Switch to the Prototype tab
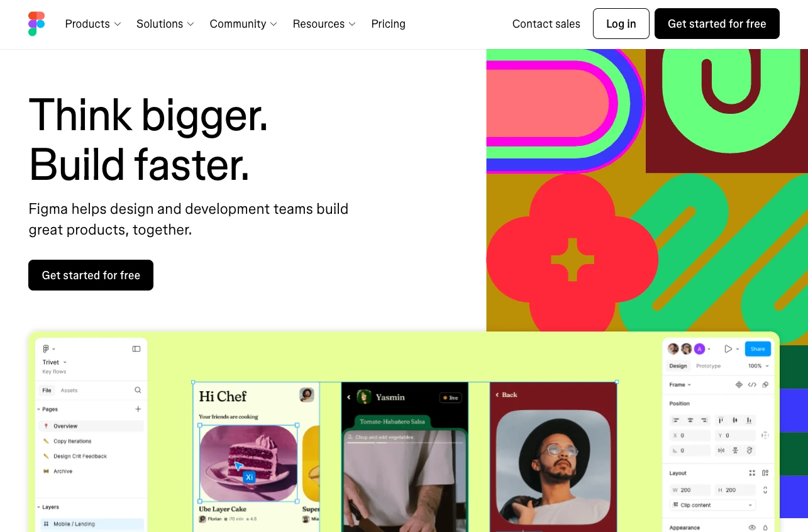This screenshot has width=808, height=532. [x=709, y=366]
